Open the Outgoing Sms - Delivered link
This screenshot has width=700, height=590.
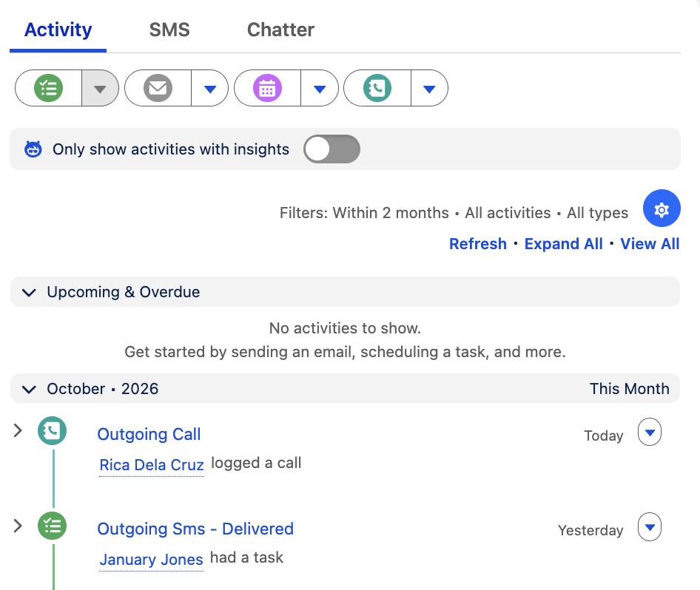click(195, 529)
